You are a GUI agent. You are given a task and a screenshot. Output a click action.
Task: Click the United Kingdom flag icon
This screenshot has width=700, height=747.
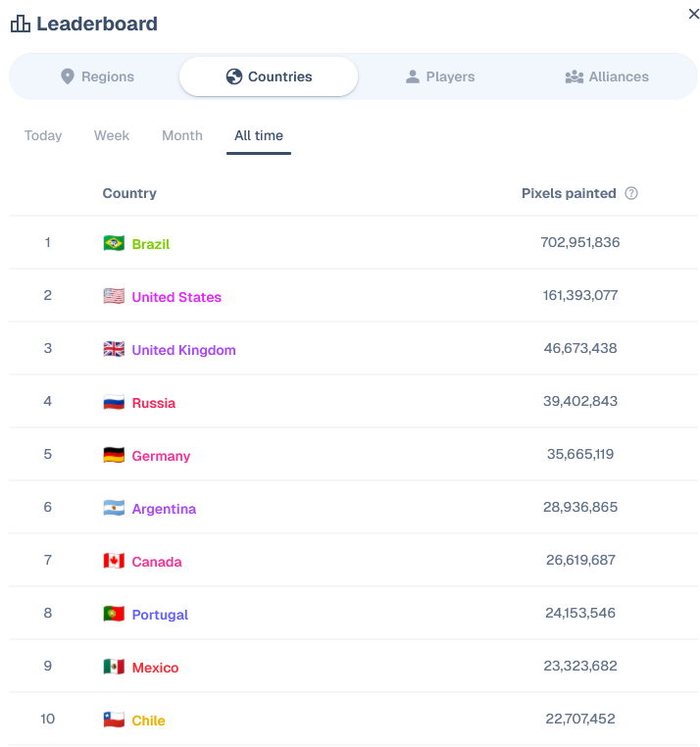tap(114, 349)
